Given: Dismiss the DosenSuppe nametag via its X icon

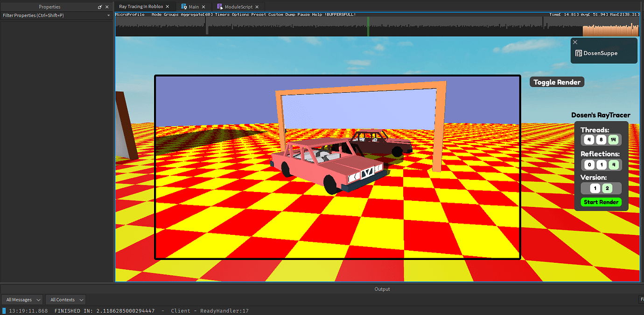Looking at the screenshot, I should pos(575,42).
